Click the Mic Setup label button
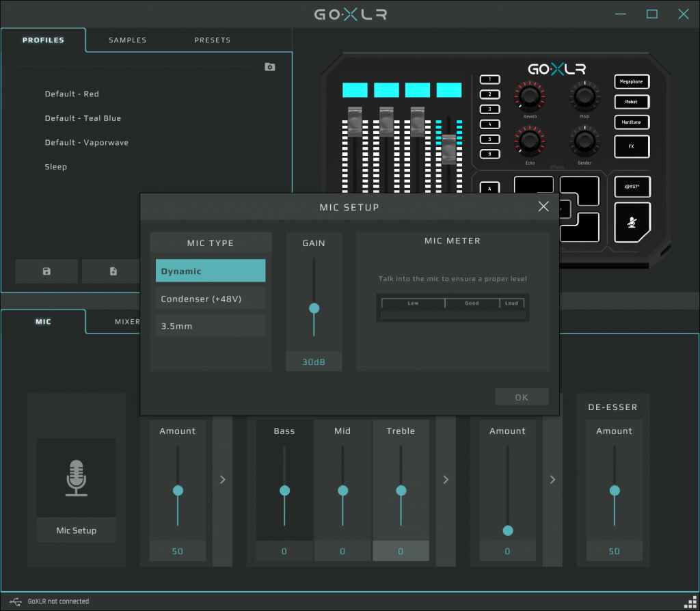 click(x=77, y=530)
